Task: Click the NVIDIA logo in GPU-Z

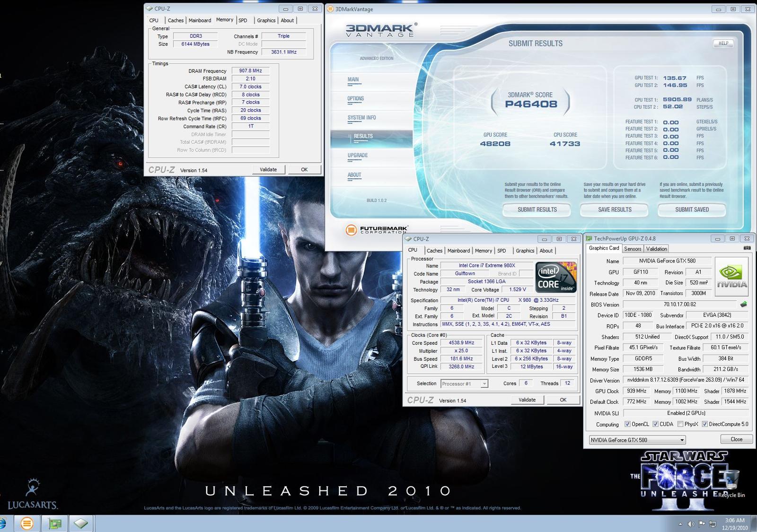Action: (x=731, y=277)
